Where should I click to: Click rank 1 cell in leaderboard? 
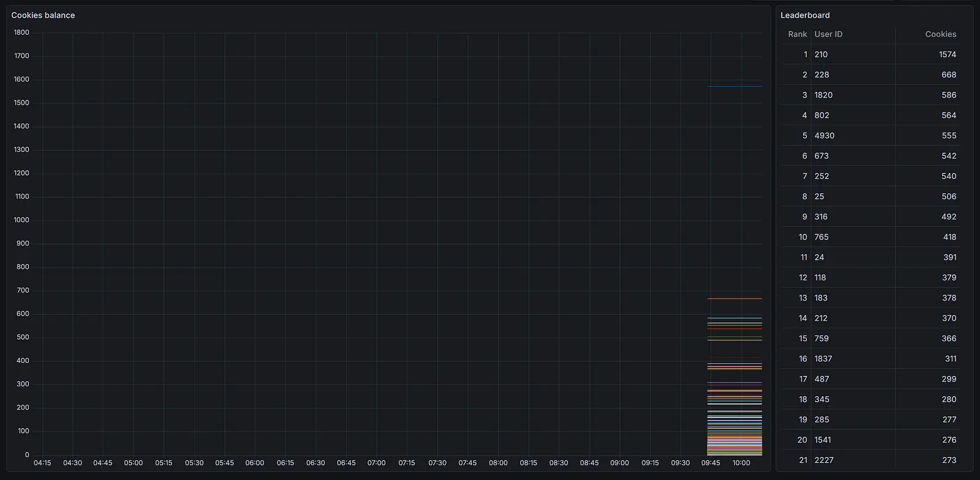(x=796, y=54)
